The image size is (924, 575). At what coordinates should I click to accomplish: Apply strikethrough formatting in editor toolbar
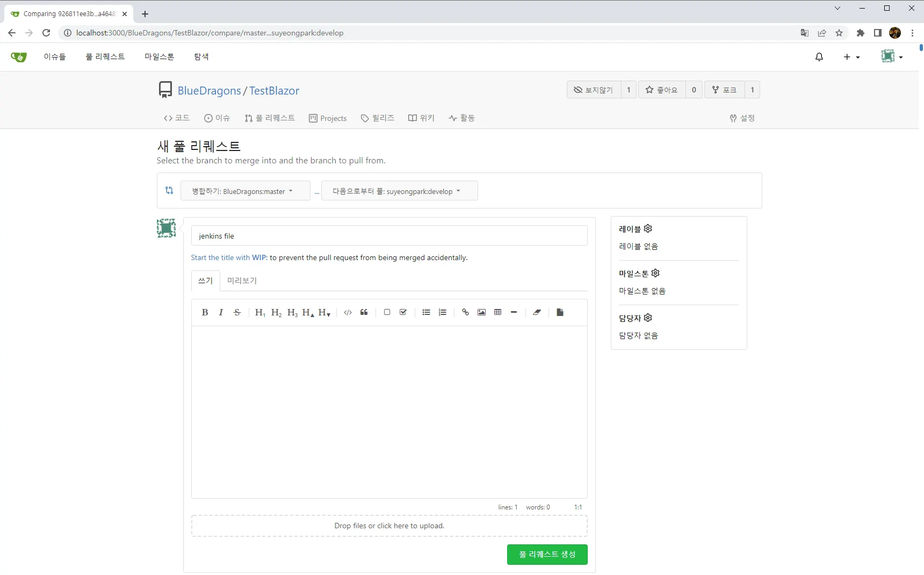[237, 312]
